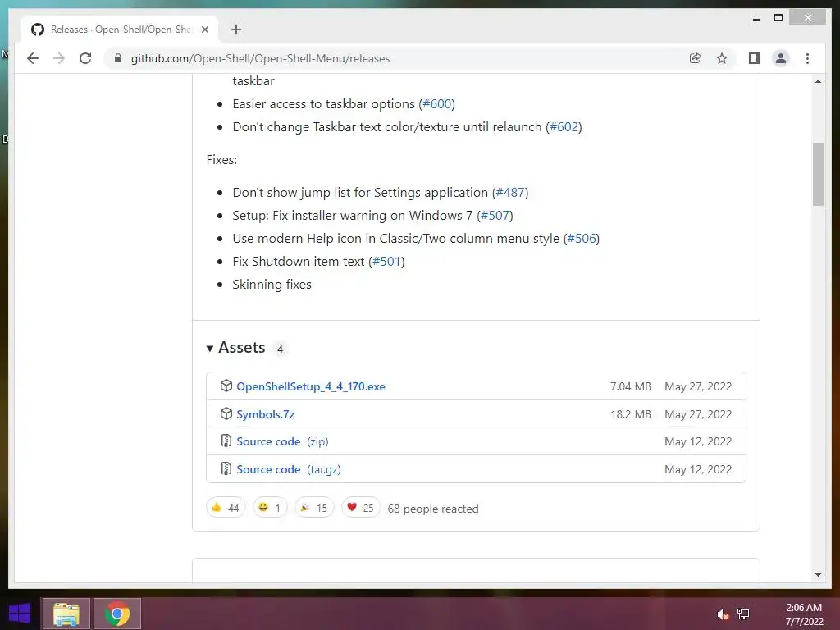Click the muted volume tray icon
The image size is (840, 630).
[x=723, y=614]
